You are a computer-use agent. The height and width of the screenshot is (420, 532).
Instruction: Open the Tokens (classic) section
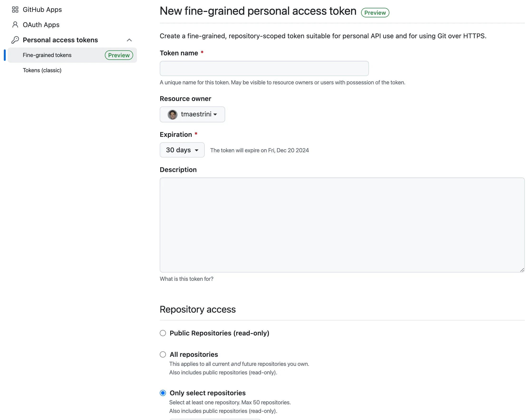pos(42,70)
